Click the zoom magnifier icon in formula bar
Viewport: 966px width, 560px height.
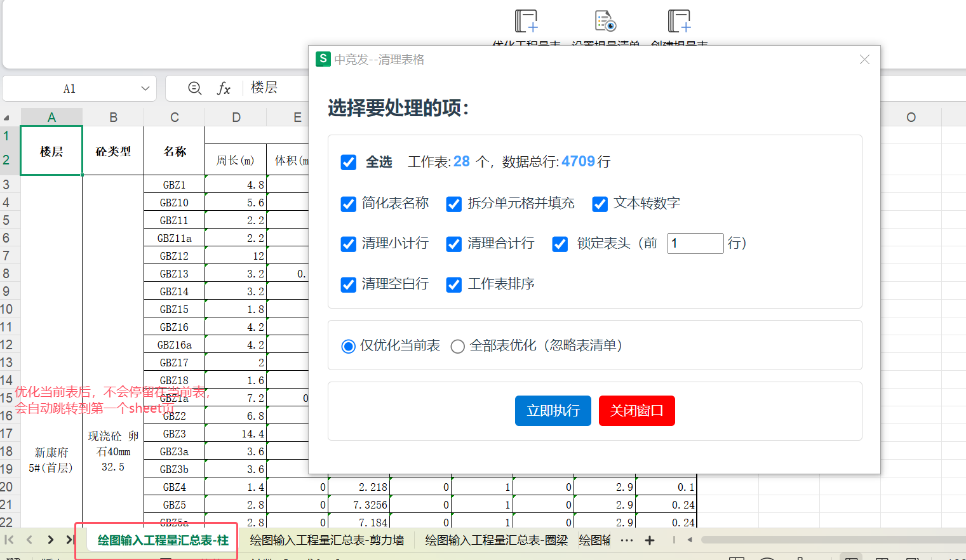(x=195, y=88)
